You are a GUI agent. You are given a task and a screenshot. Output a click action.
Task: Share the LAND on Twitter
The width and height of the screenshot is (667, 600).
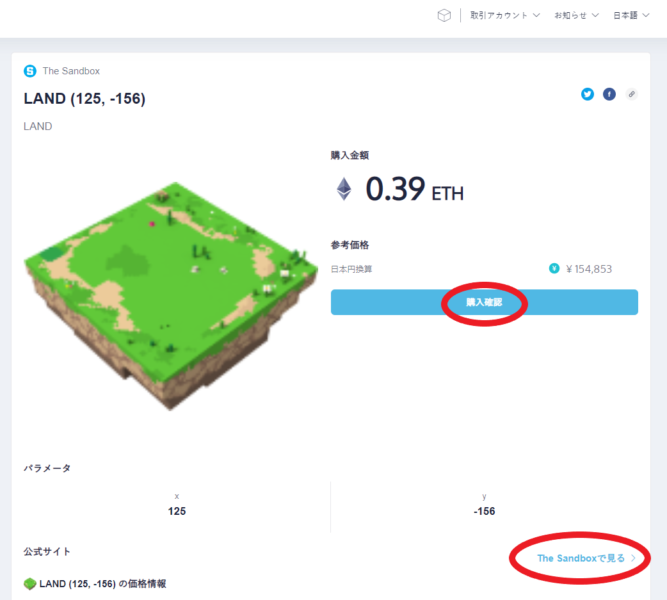coord(587,94)
